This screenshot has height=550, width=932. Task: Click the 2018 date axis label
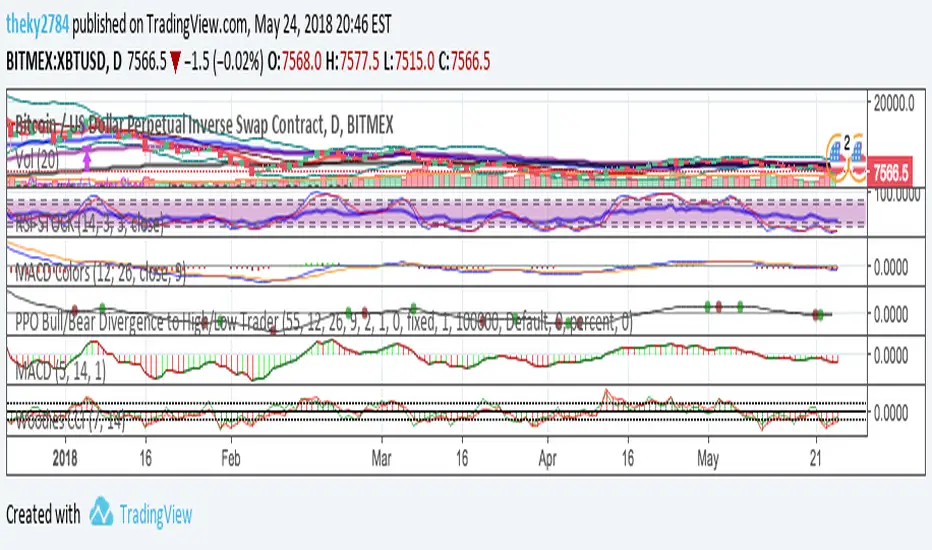click(x=65, y=458)
